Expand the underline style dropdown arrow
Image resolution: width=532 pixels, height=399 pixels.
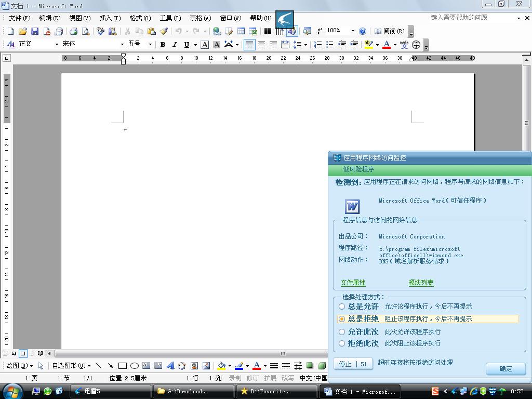click(195, 45)
